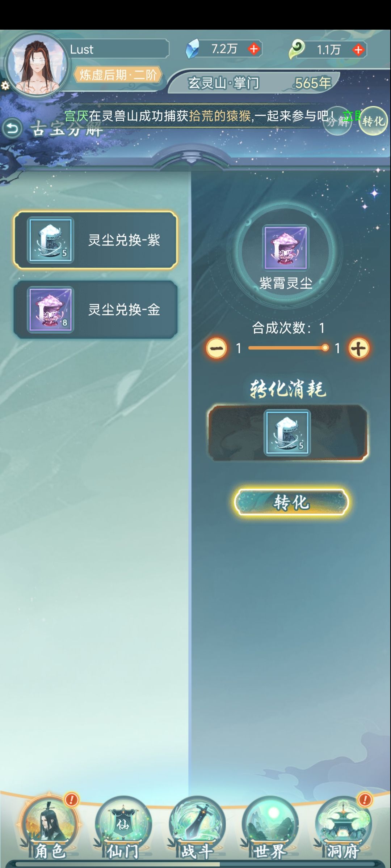The height and width of the screenshot is (868, 391).
Task: Click the synthesis count slider handle
Action: 325,348
